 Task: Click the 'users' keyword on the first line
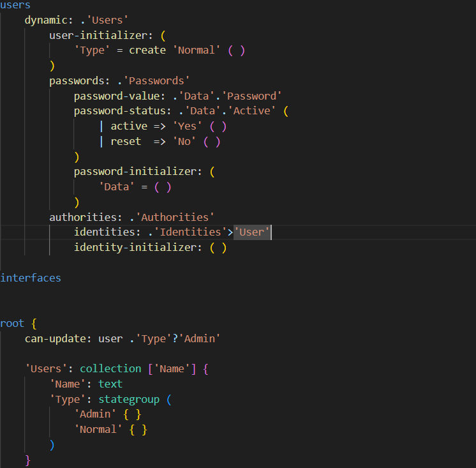[x=15, y=5]
